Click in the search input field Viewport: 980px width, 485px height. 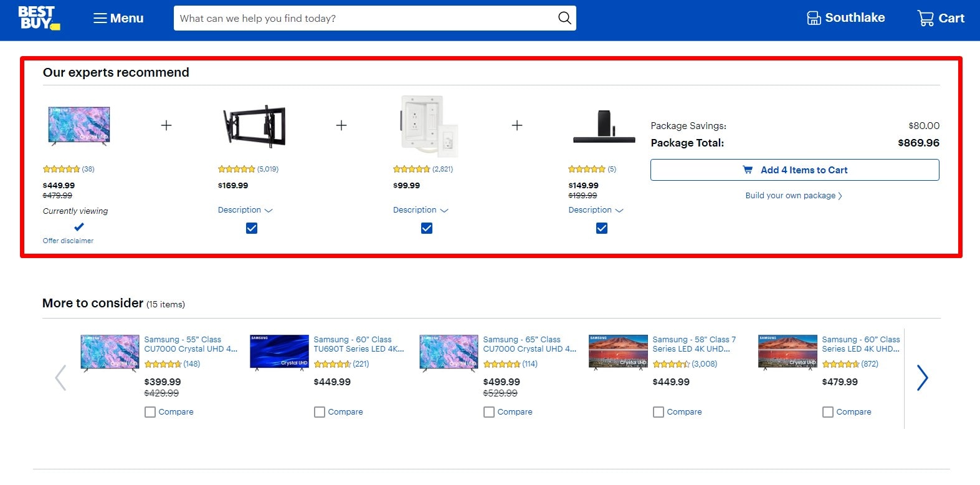(x=364, y=18)
